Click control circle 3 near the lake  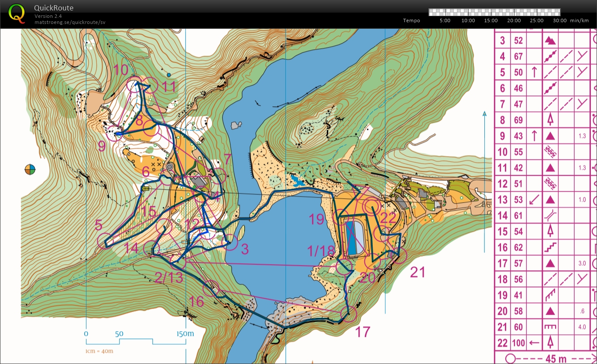[229, 242]
